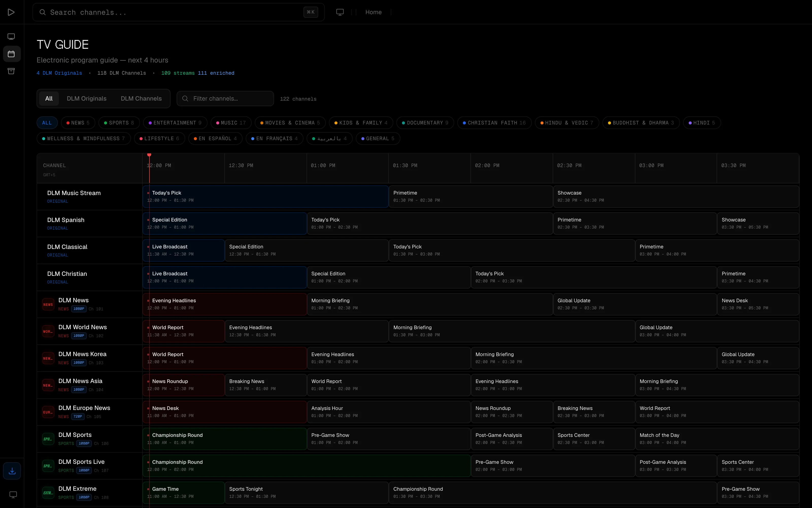The width and height of the screenshot is (812, 508).
Task: Open the live TV monitor icon in sidebar
Action: click(x=11, y=36)
